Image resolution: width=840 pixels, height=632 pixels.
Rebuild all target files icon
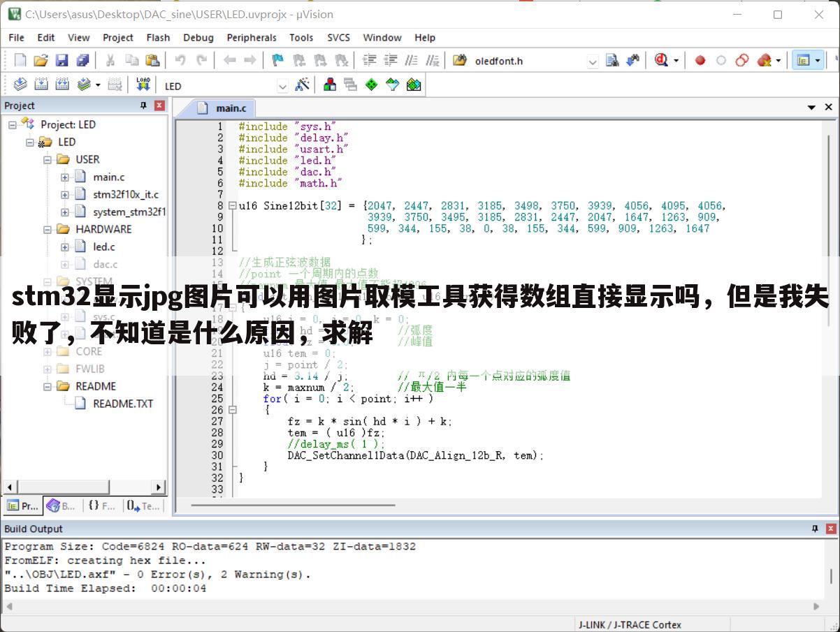tap(62, 85)
